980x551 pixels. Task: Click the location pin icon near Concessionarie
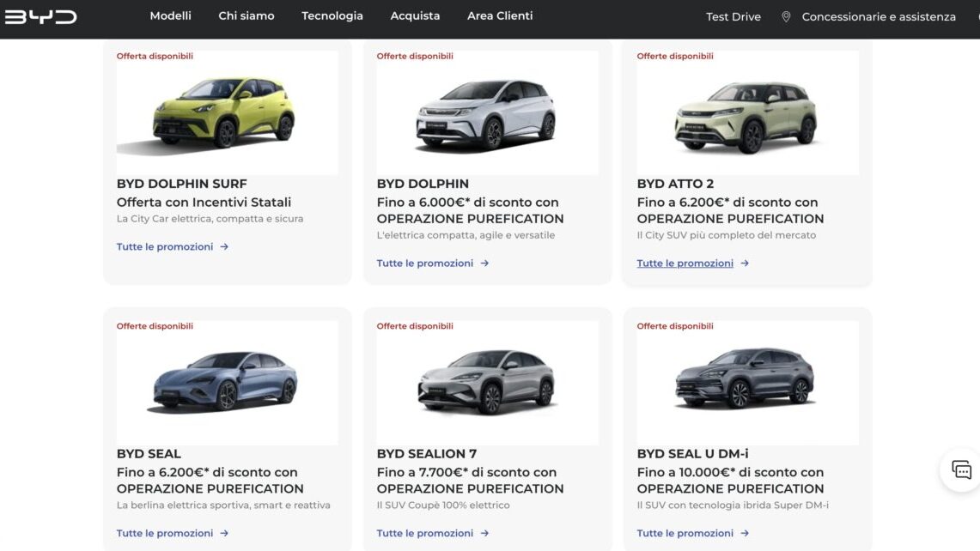click(x=784, y=15)
